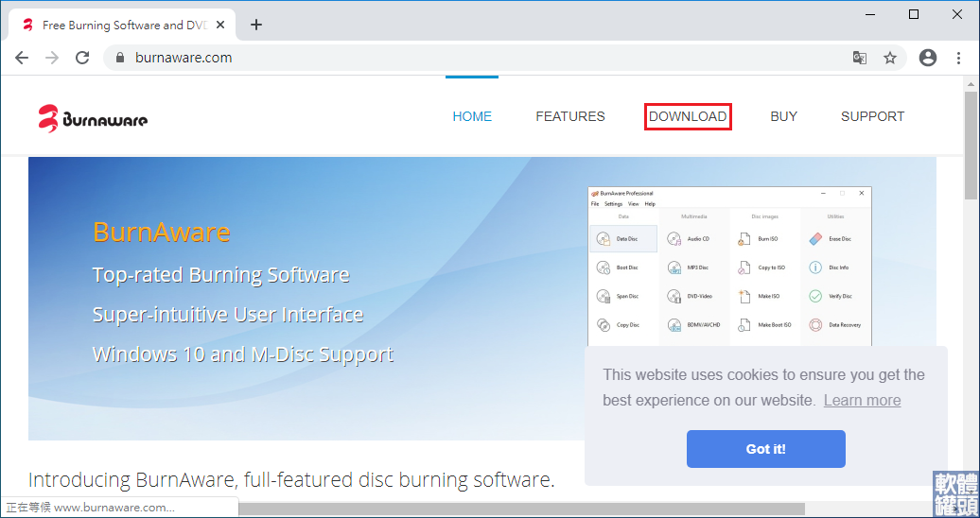Click the orange BurnAware banner heading

click(162, 233)
